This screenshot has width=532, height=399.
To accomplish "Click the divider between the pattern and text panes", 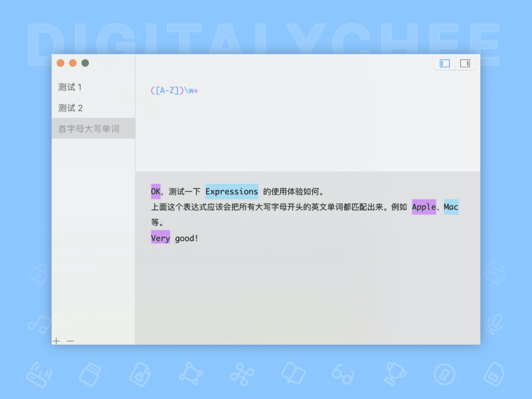I will pos(307,172).
